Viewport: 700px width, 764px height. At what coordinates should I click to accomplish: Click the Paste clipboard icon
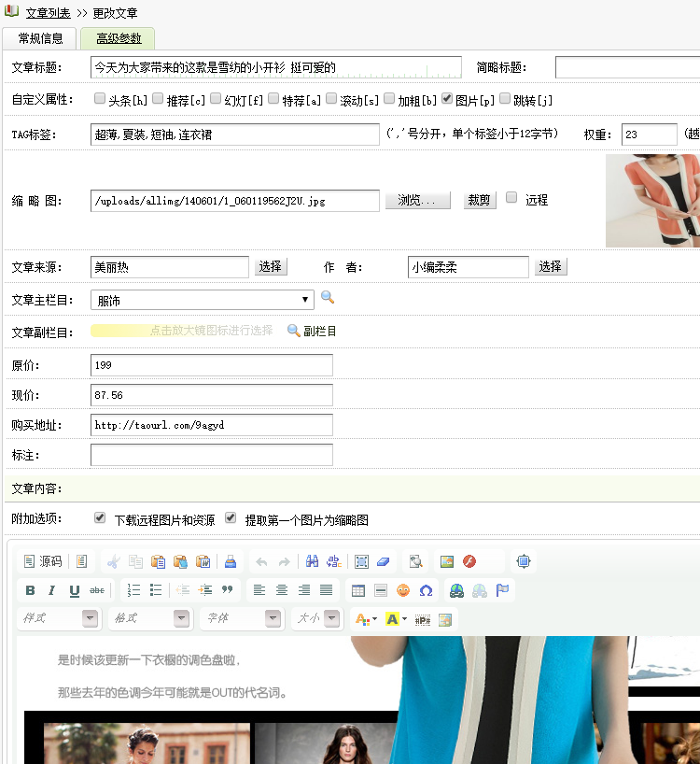(159, 562)
